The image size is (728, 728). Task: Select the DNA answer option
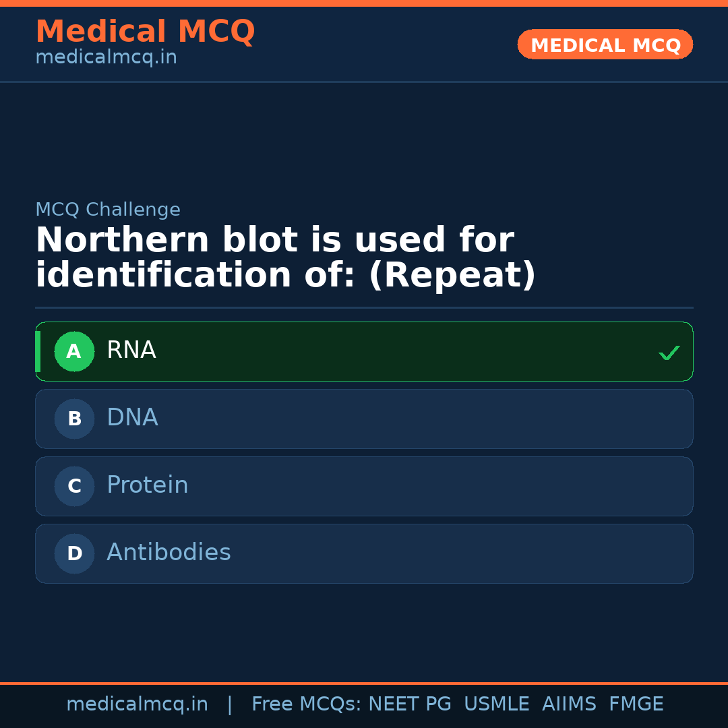tap(364, 419)
